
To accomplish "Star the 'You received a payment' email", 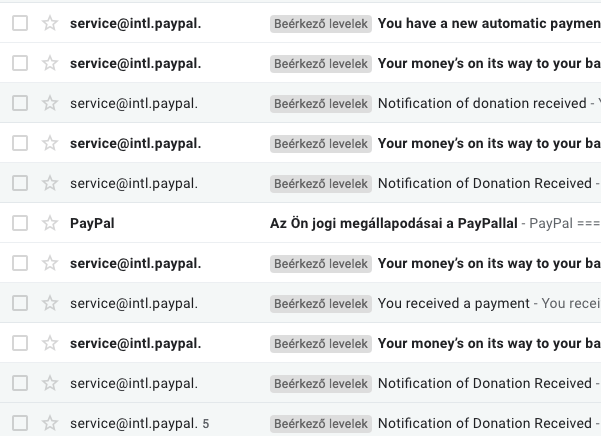I will 50,303.
